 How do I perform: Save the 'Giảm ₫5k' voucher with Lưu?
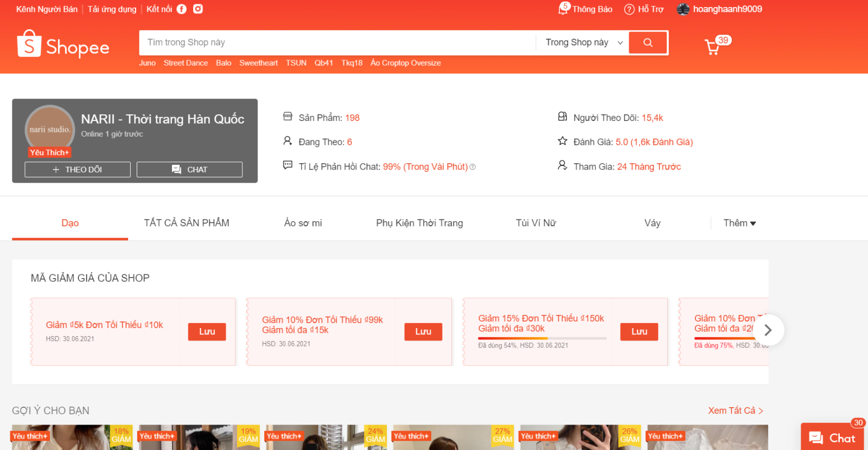click(207, 332)
